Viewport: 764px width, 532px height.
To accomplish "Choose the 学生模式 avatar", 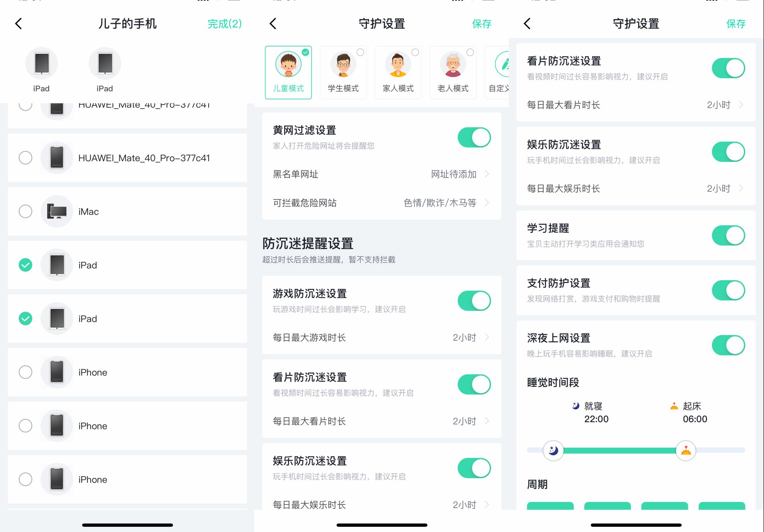I will coord(343,64).
